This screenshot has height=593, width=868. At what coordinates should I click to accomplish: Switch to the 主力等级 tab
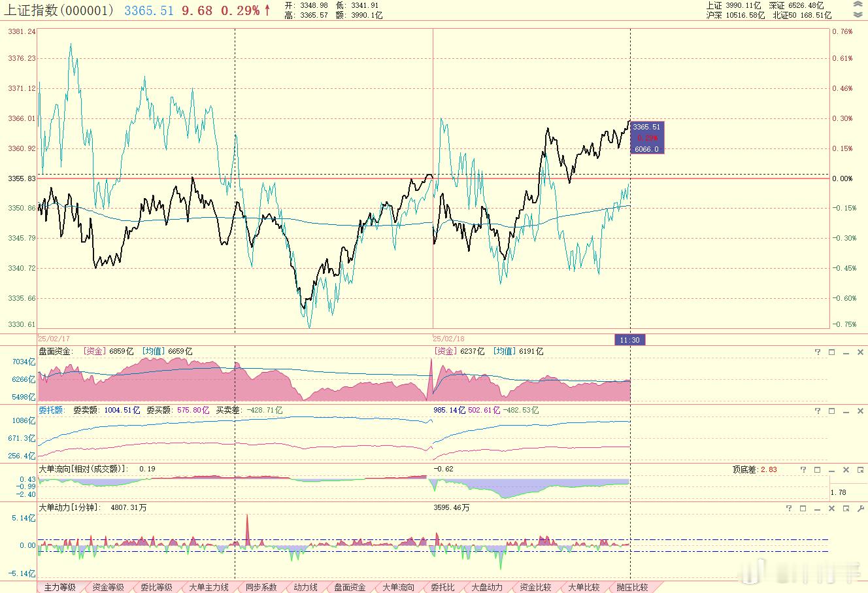click(60, 587)
